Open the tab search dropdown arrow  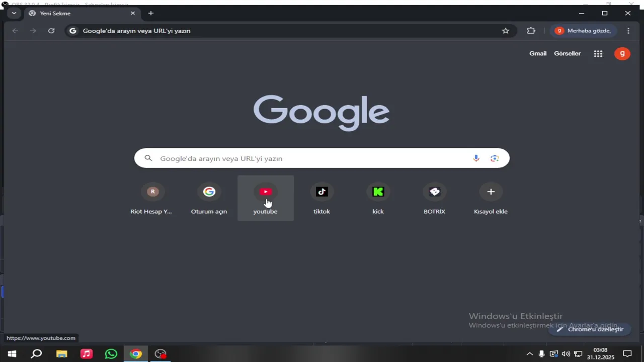(14, 13)
